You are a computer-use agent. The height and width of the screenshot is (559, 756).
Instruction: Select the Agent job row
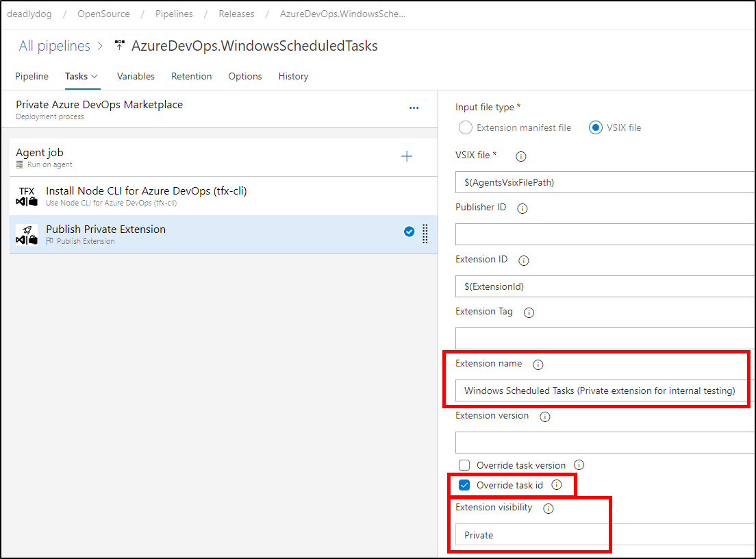[x=224, y=158]
